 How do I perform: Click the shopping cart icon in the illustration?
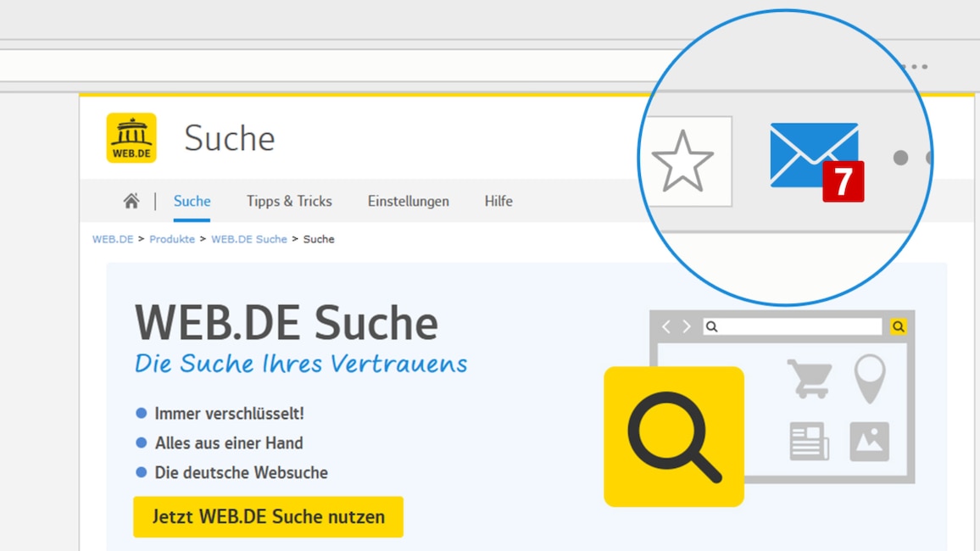810,377
